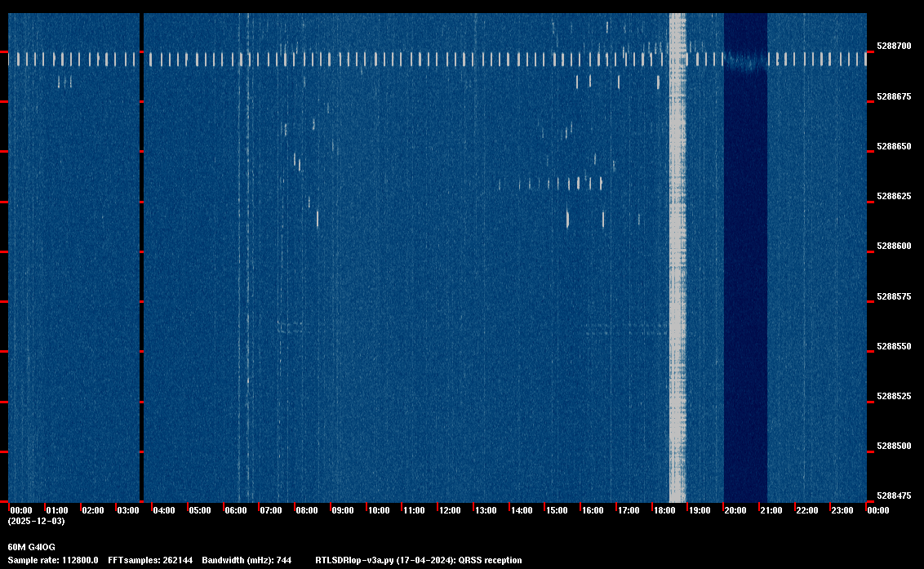Click the (2025-12-03) date text
The image size is (924, 569).
click(x=37, y=521)
